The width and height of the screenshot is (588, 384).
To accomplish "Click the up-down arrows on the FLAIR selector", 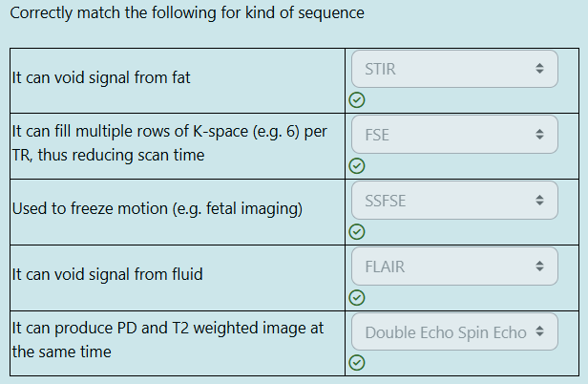I will coord(539,266).
